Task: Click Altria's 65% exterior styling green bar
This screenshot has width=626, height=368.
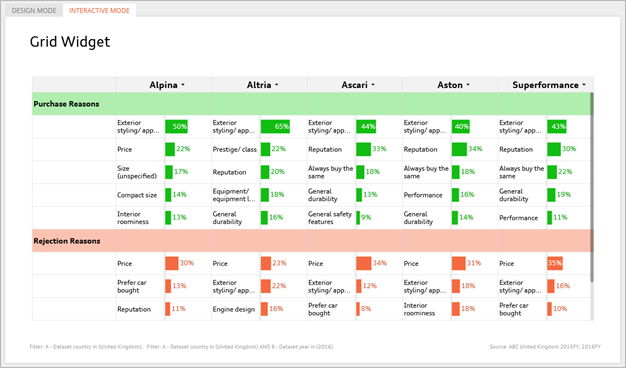Action: click(275, 127)
